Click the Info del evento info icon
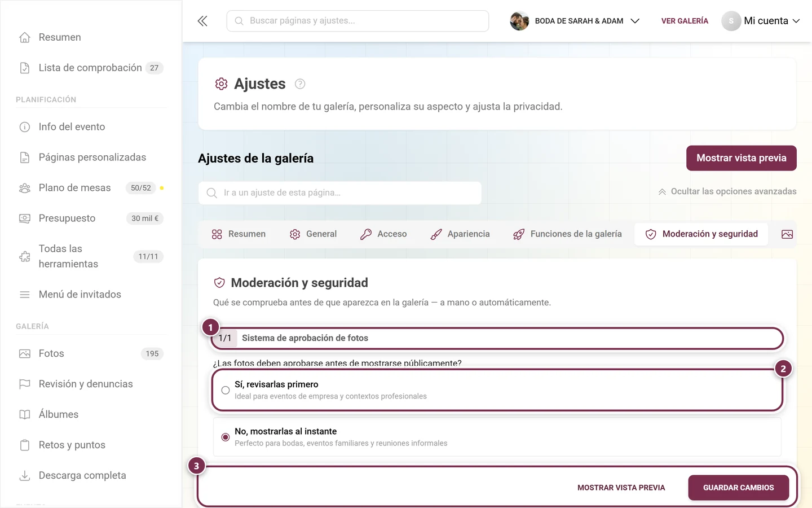The height and width of the screenshot is (508, 812). pyautogui.click(x=25, y=127)
